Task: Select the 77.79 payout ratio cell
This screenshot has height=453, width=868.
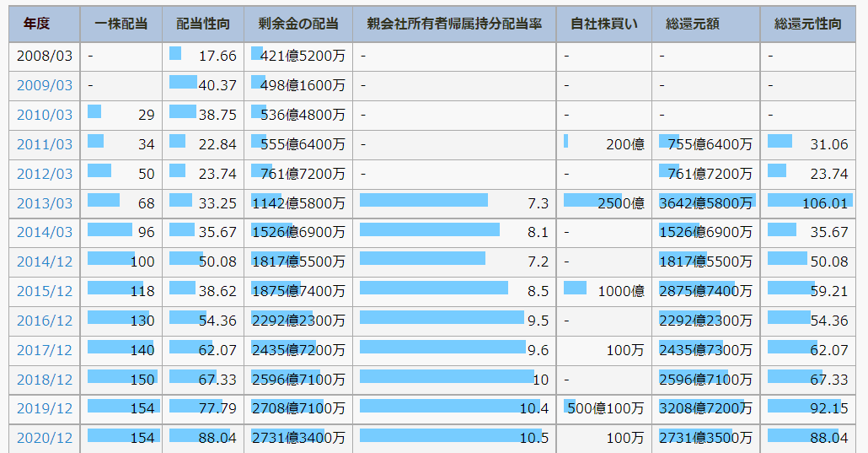Action: pos(203,408)
